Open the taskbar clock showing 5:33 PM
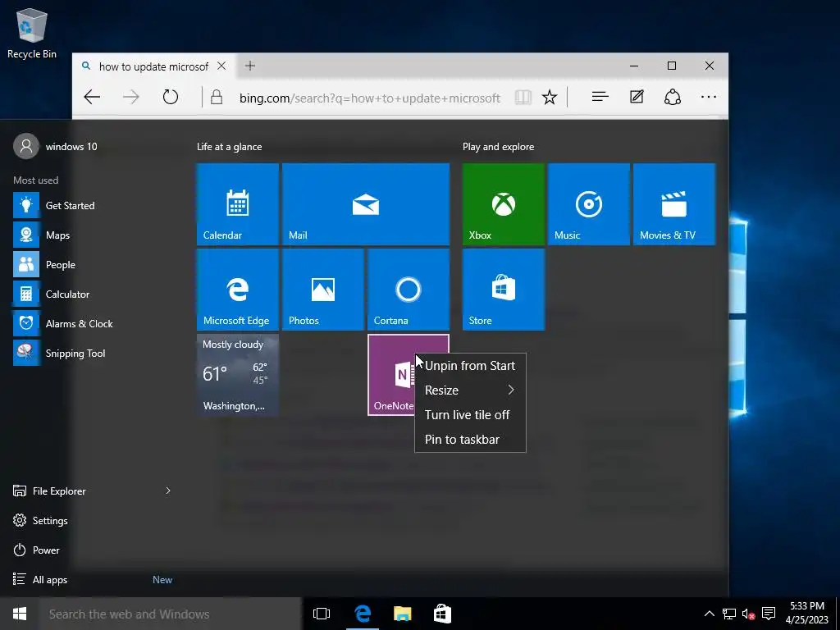840x630 pixels. pyautogui.click(x=807, y=614)
